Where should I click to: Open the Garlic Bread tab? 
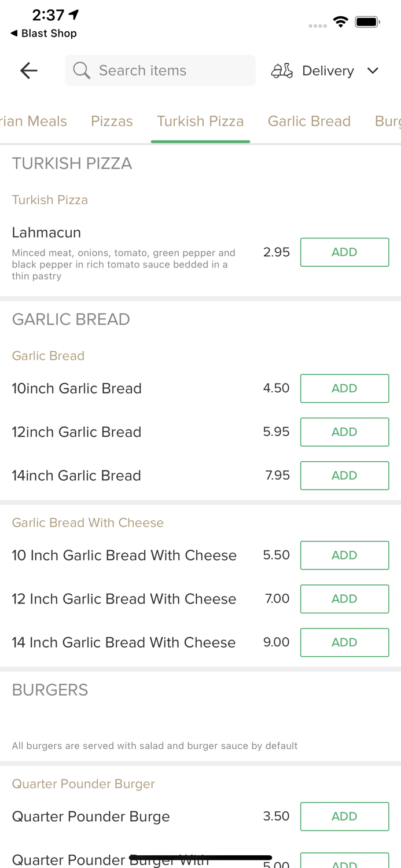[x=309, y=121]
